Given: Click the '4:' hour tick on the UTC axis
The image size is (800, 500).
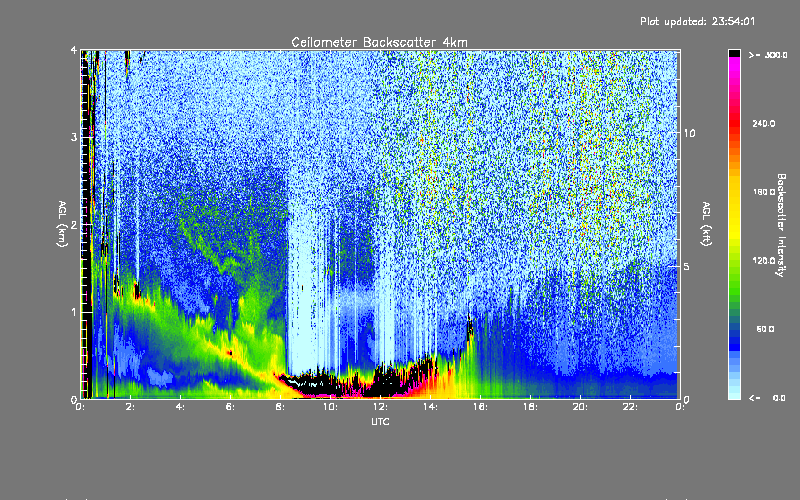Looking at the screenshot, I should click(181, 407).
